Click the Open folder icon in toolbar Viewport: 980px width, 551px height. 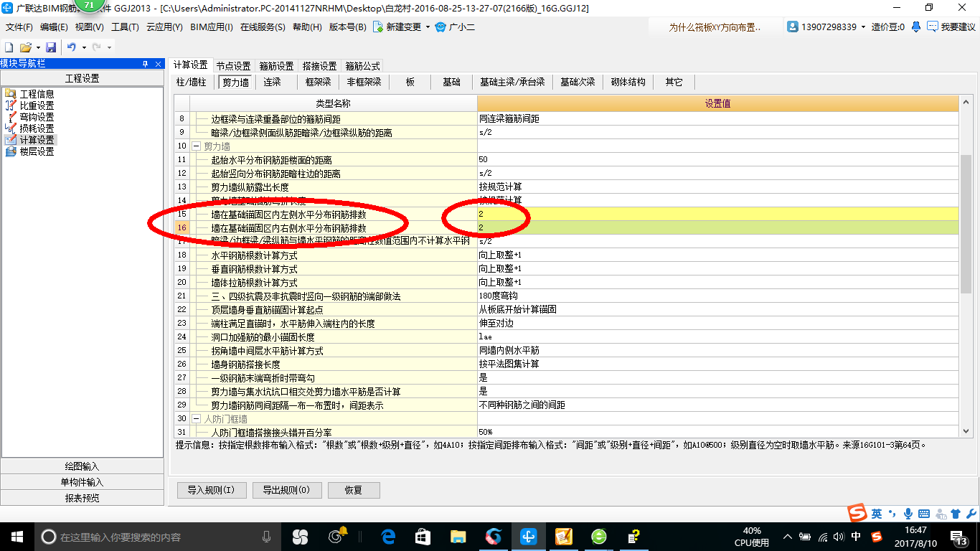tap(25, 47)
